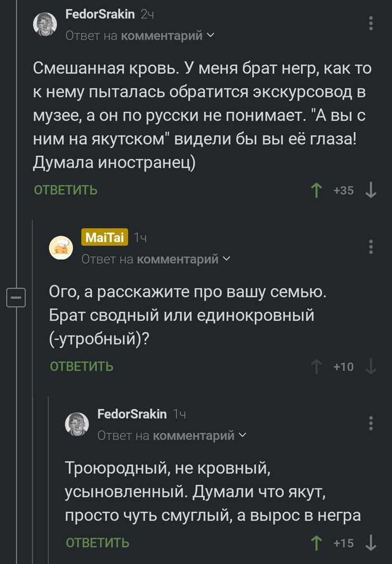Viewport: 392px width, 564px height.
Task: Open FedorSrakin's profile via username
Action: click(x=101, y=15)
